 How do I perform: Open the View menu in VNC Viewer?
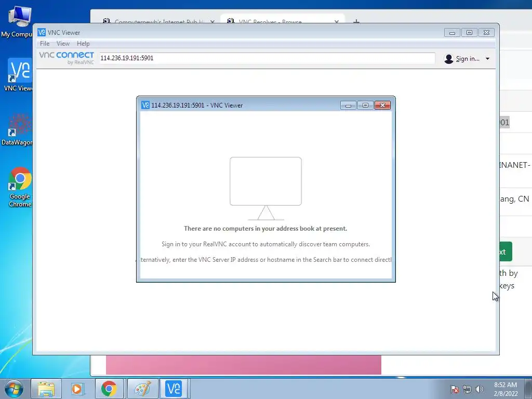click(63, 44)
